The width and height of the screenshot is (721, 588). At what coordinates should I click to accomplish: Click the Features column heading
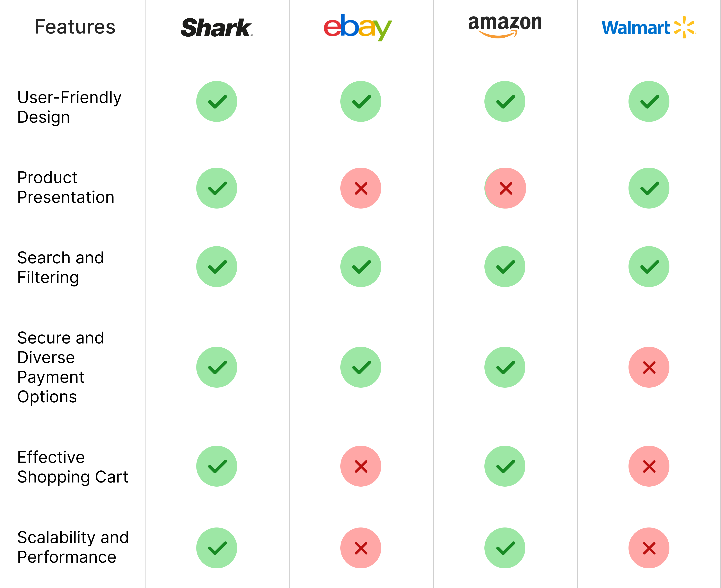point(75,27)
